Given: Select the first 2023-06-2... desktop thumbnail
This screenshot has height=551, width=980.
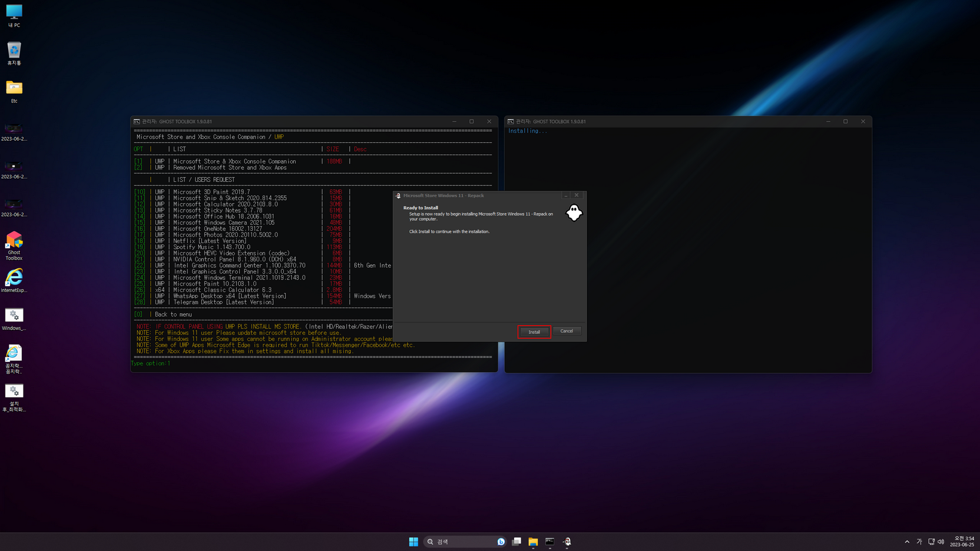Looking at the screenshot, I should [x=14, y=132].
